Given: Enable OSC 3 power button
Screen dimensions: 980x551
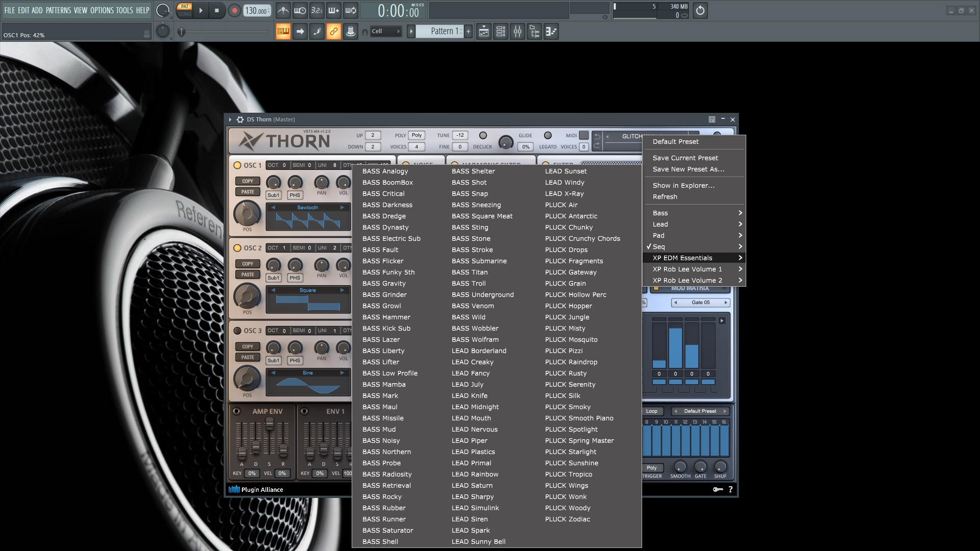Looking at the screenshot, I should pyautogui.click(x=237, y=331).
